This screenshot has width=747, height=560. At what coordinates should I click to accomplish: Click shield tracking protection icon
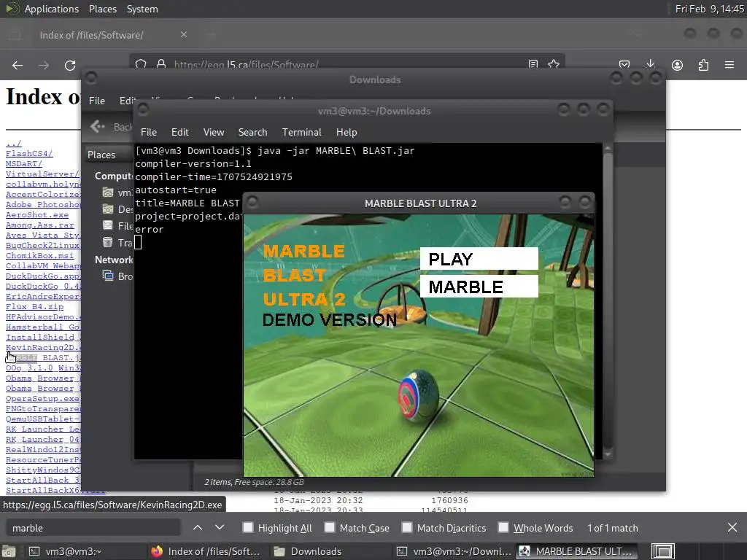(141, 64)
